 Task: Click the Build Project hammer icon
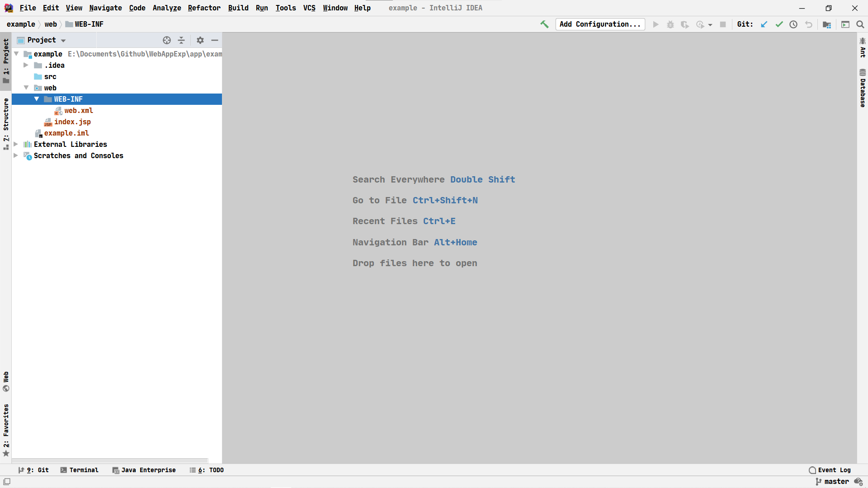coord(544,24)
